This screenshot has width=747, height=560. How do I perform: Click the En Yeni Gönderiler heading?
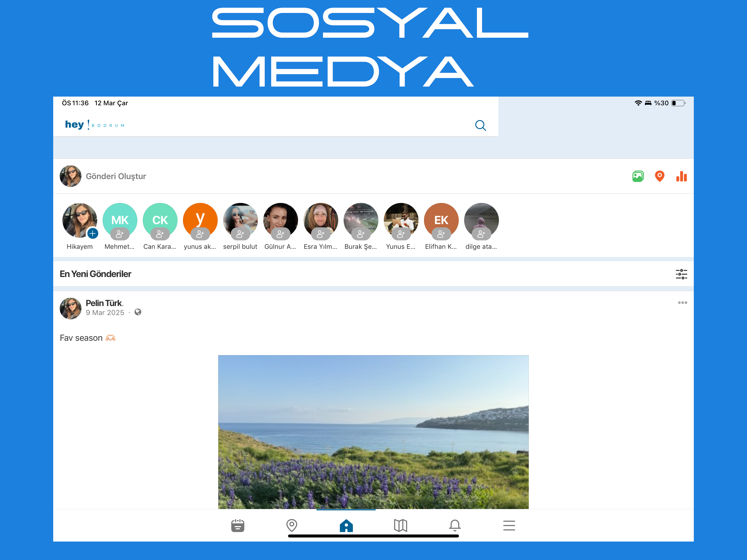96,274
